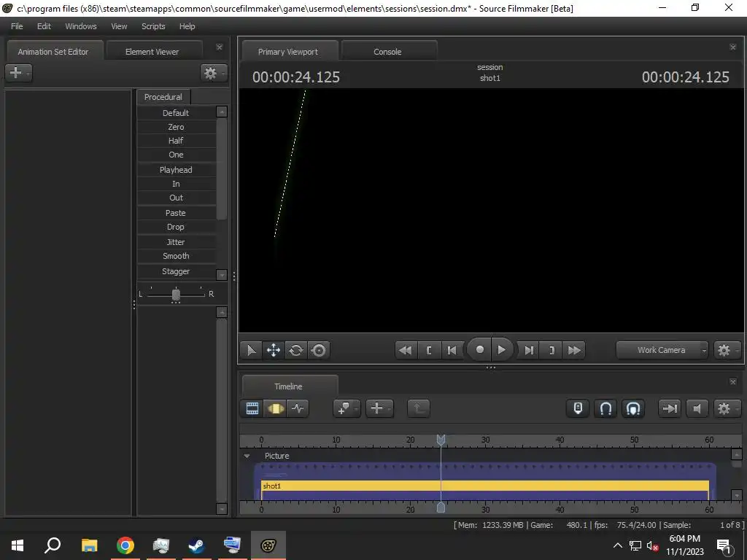Viewport: 747px width, 560px height.
Task: Open the Windows menu
Action: [x=81, y=26]
